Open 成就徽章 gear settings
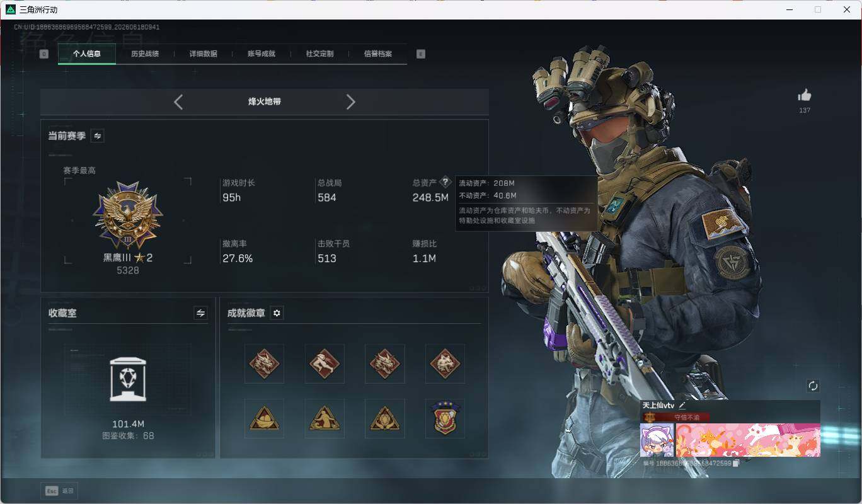The height and width of the screenshot is (504, 862). pos(277,313)
